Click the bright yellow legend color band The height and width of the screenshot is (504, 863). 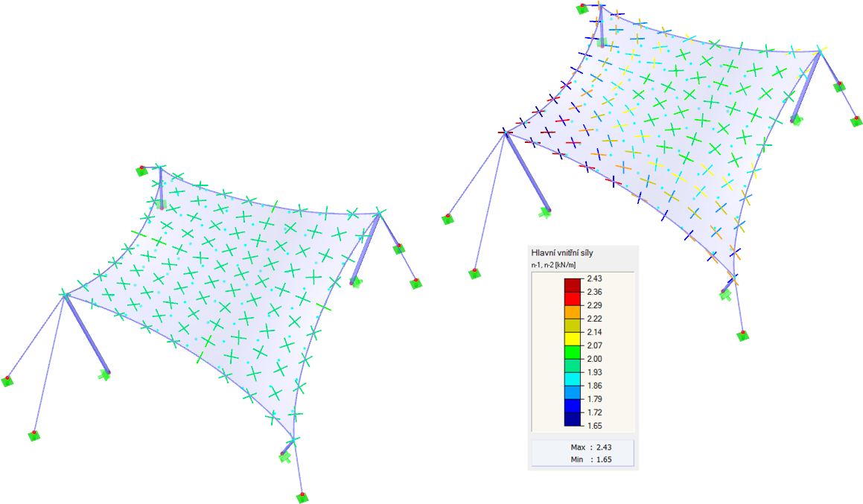click(x=573, y=339)
